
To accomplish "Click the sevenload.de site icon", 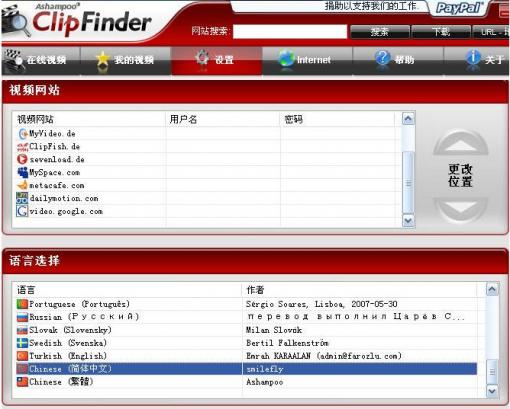I will 23,159.
